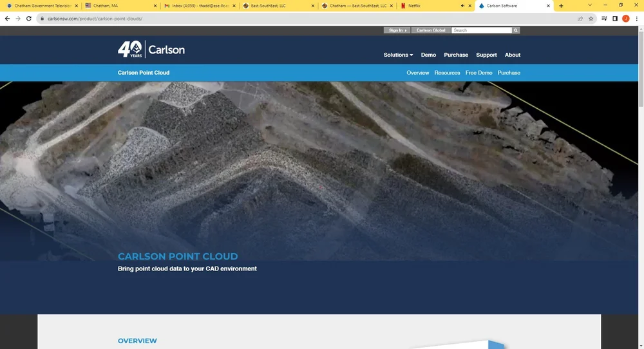The width and height of the screenshot is (644, 349).
Task: Go back to the previous page
Action: (7, 19)
